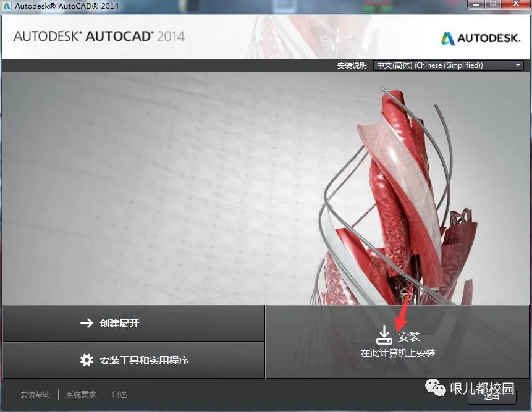Image resolution: width=532 pixels, height=412 pixels.
Task: Click 在此计算机上安装 subtitle text
Action: (x=398, y=353)
